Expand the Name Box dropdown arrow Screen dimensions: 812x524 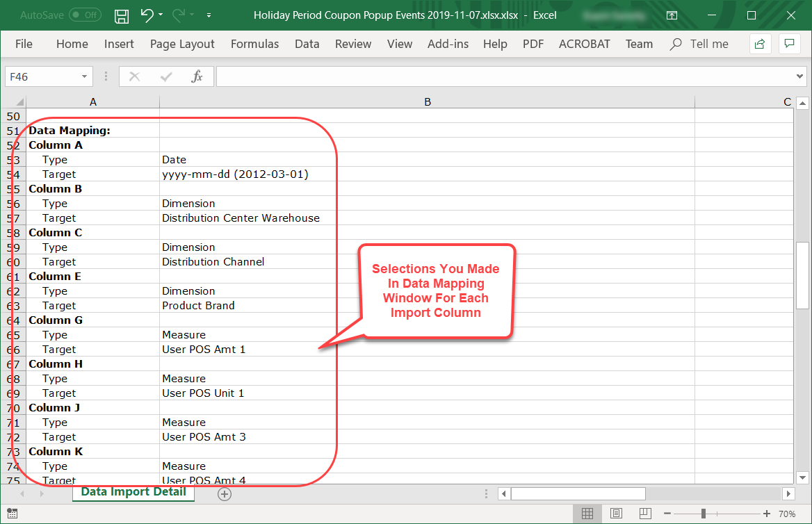point(85,76)
